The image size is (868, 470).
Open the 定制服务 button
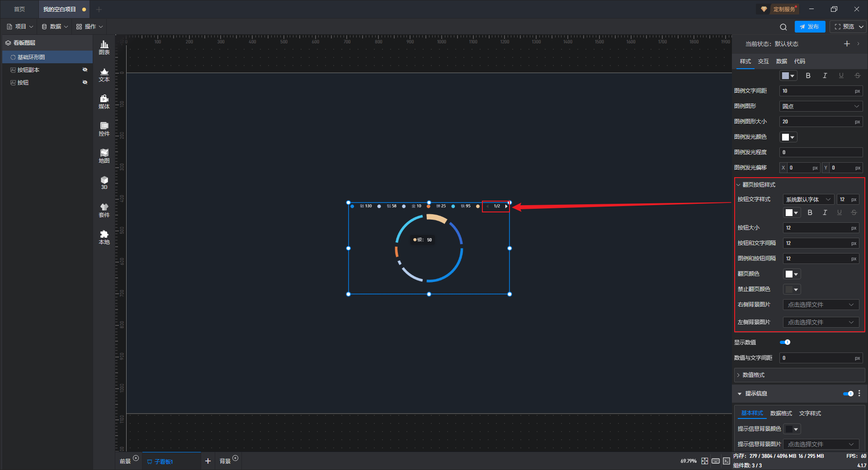pyautogui.click(x=778, y=9)
